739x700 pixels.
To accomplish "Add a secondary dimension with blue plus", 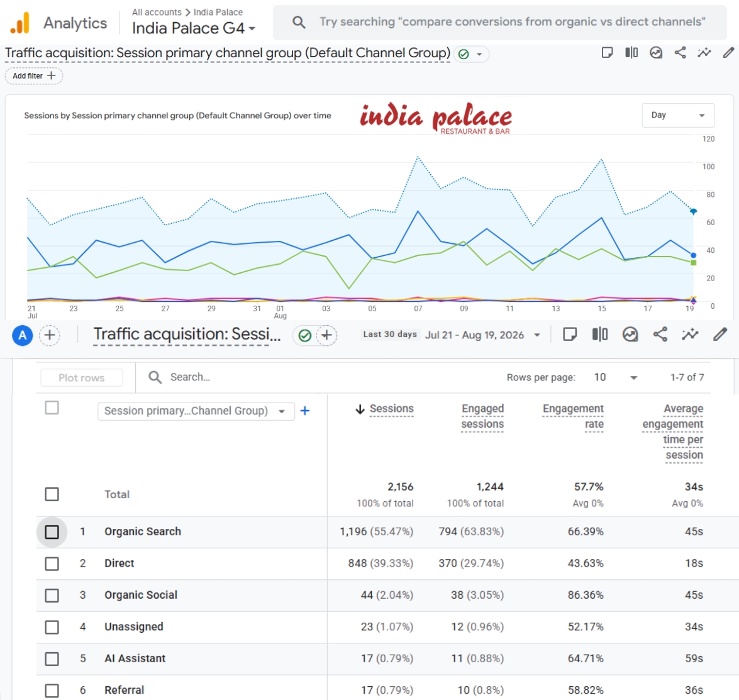I will pos(305,411).
